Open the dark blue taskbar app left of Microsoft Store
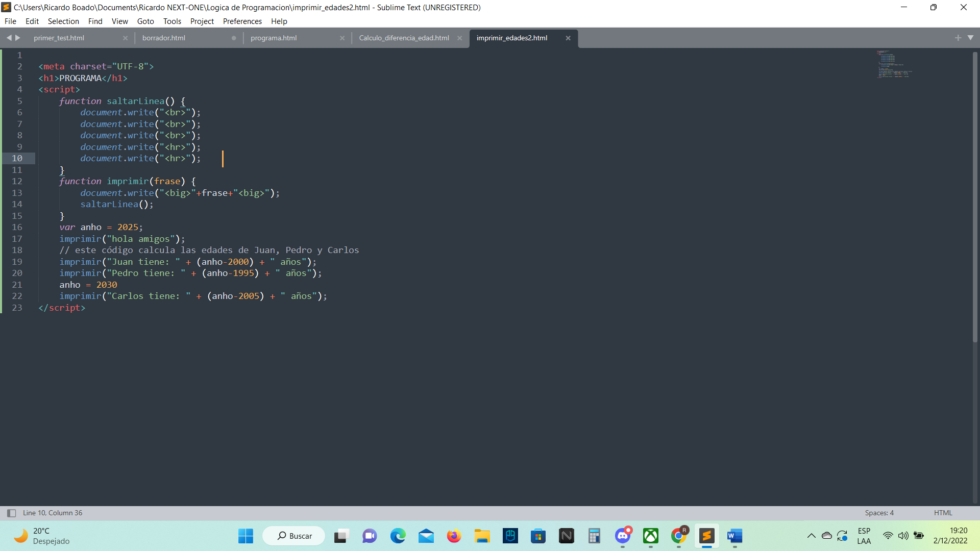Screen dimensions: 980x551 [510, 536]
